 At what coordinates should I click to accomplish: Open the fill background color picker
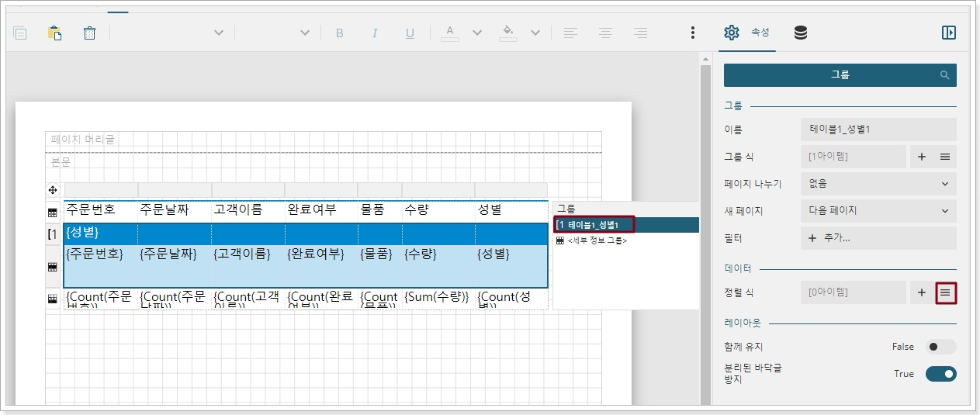509,33
